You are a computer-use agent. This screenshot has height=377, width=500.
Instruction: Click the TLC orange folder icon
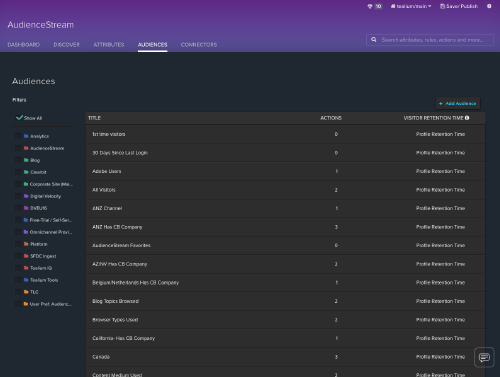pyautogui.click(x=26, y=292)
